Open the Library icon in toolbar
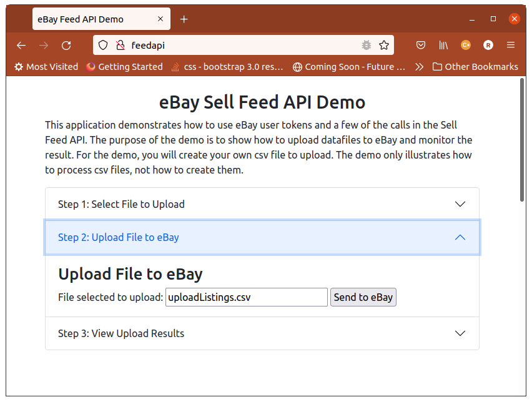This screenshot has width=532, height=402. click(x=443, y=45)
